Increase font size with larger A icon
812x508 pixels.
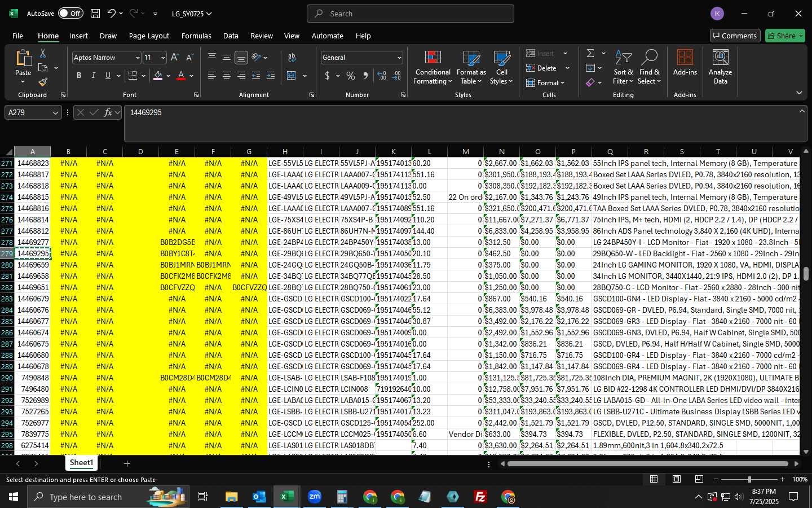pos(175,58)
